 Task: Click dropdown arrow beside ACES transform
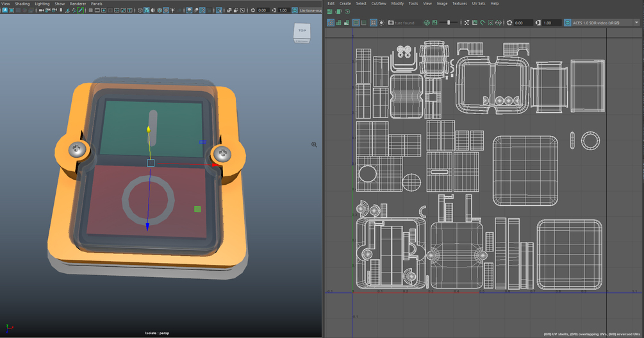(636, 22)
